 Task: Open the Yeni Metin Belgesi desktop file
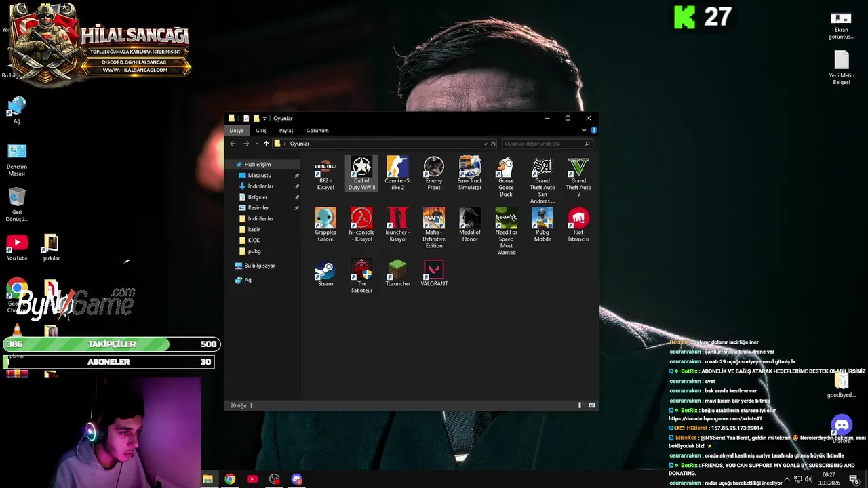tap(842, 68)
